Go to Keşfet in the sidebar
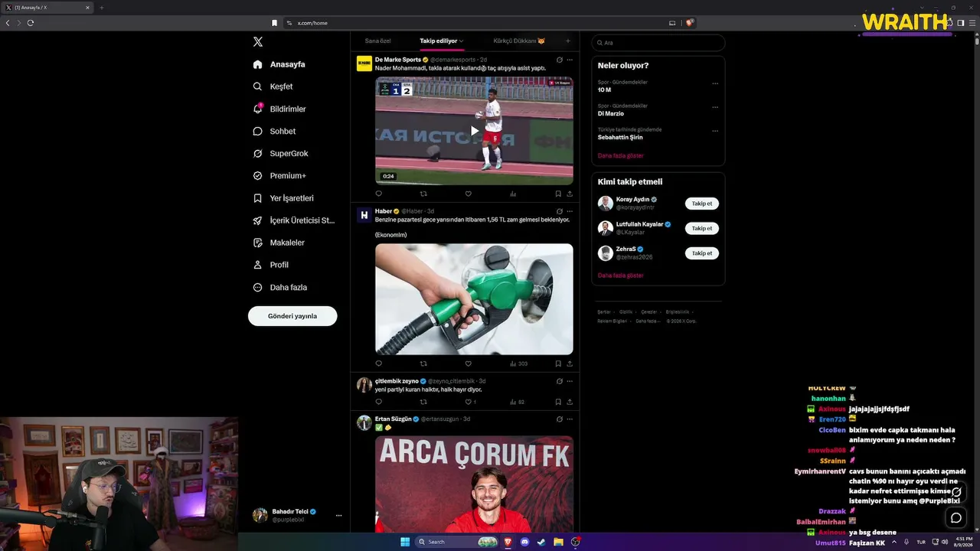The height and width of the screenshot is (551, 980). click(x=273, y=86)
